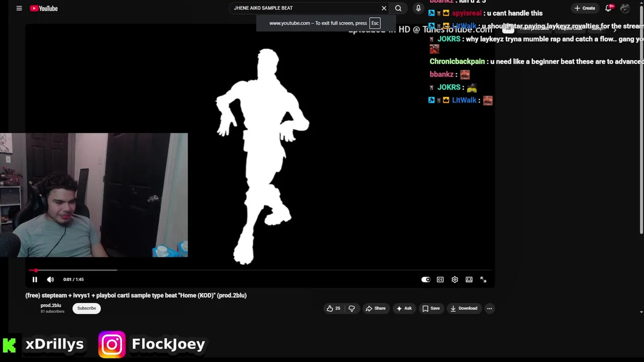
Task: Click the FlockJoey overlay text
Action: pos(168,344)
